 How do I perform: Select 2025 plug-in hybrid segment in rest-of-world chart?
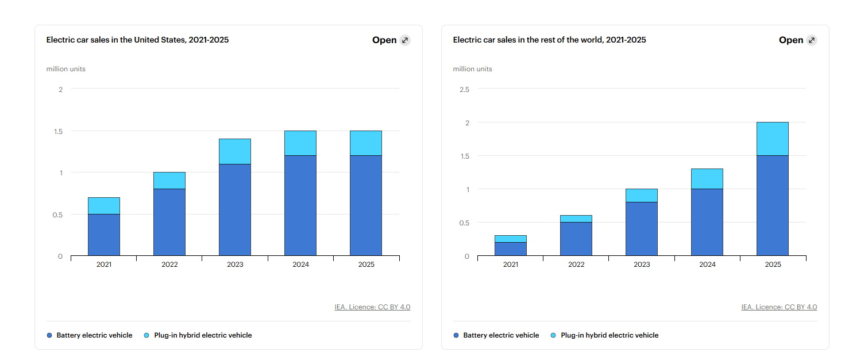pyautogui.click(x=773, y=139)
